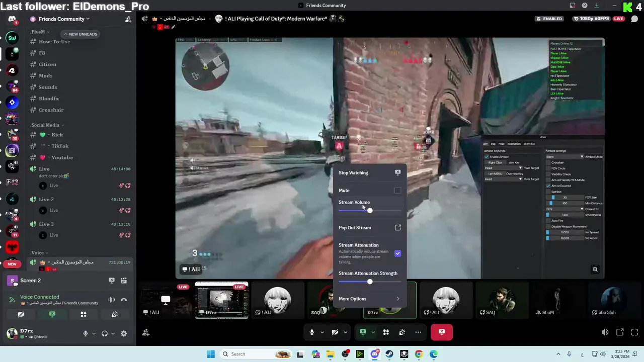This screenshot has height=362, width=644.
Task: Open the Windows taskbar Search box
Action: (x=257, y=354)
